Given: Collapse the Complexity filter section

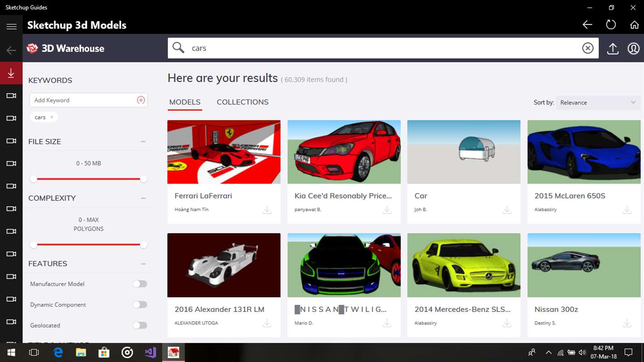Looking at the screenshot, I should click(x=143, y=198).
